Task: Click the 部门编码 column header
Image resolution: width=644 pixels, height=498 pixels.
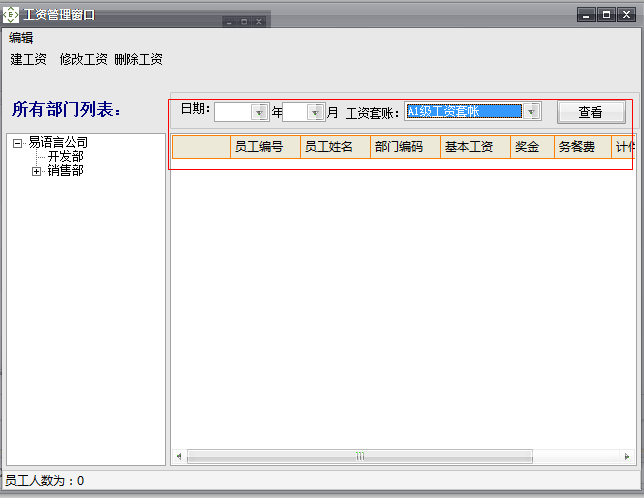Action: [405, 147]
